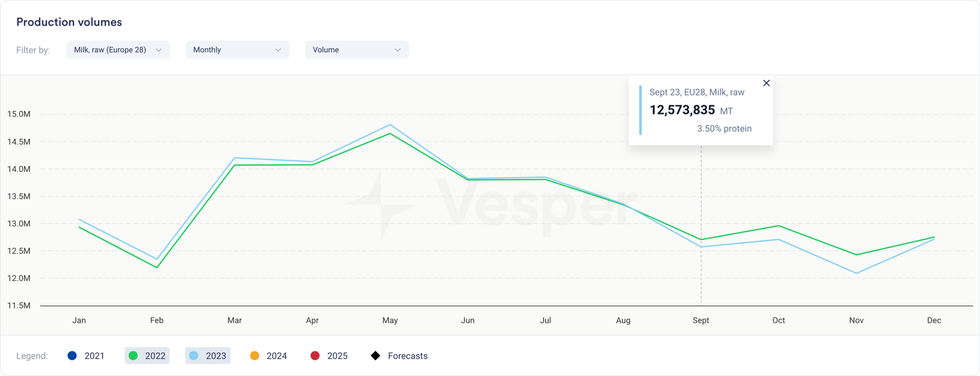Click the Sept axis label
This screenshot has width=980, height=376.
(701, 320)
